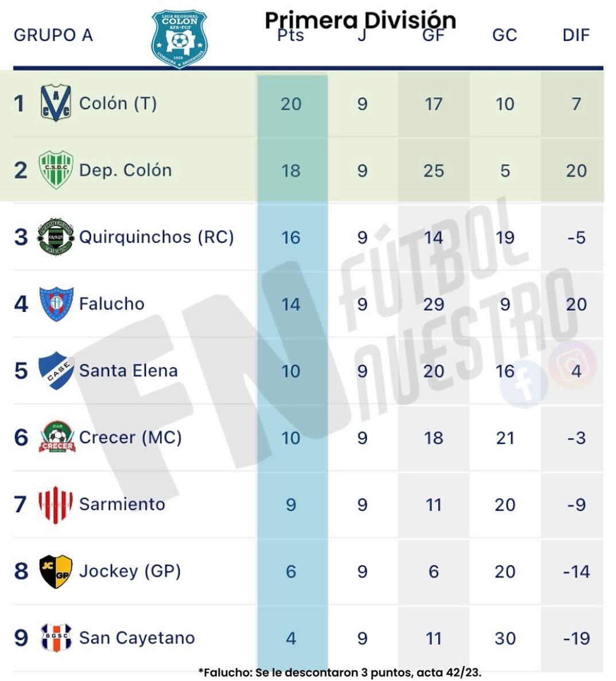This screenshot has height=681, width=616.
Task: Click the Jockey (GP) black-yellow shield
Action: point(56,571)
